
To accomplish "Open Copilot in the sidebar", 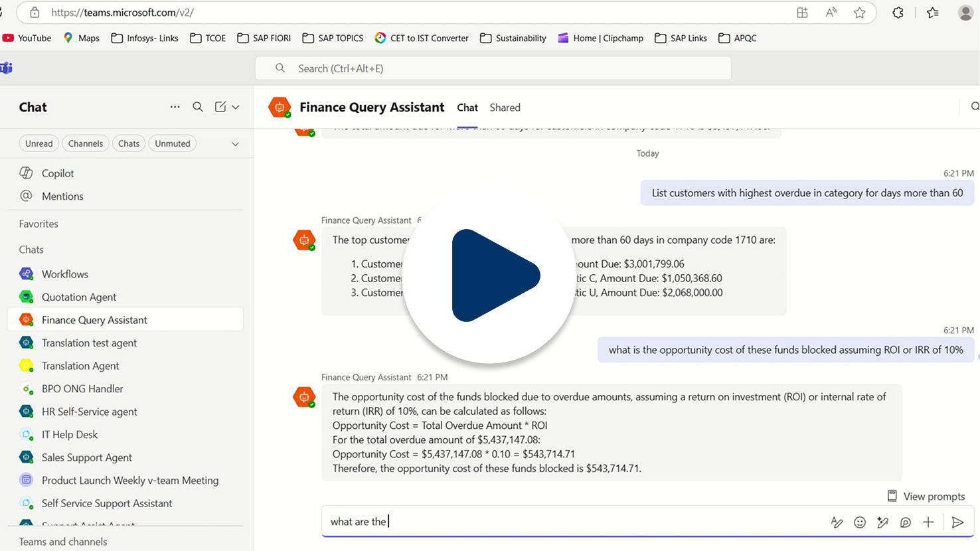I will coord(58,173).
